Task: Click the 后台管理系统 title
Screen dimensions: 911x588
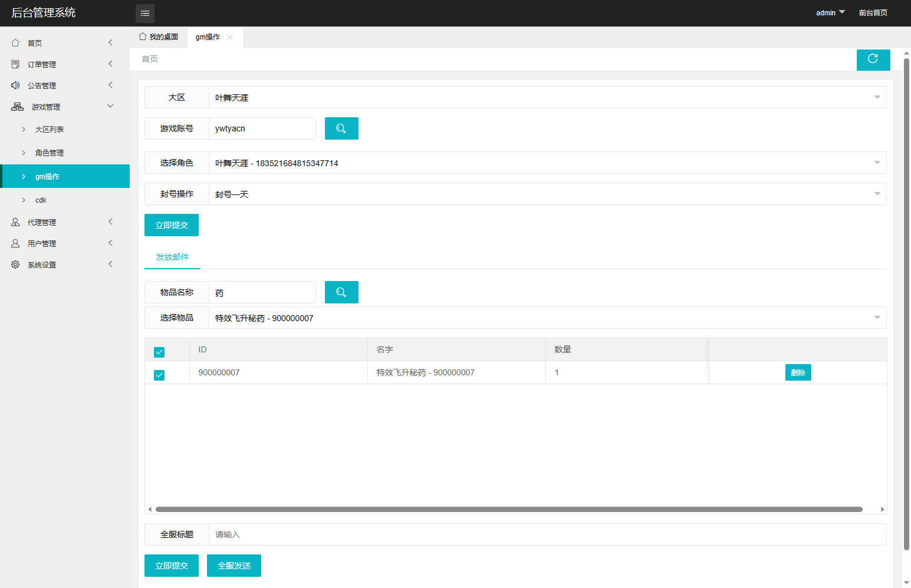Action: [44, 12]
